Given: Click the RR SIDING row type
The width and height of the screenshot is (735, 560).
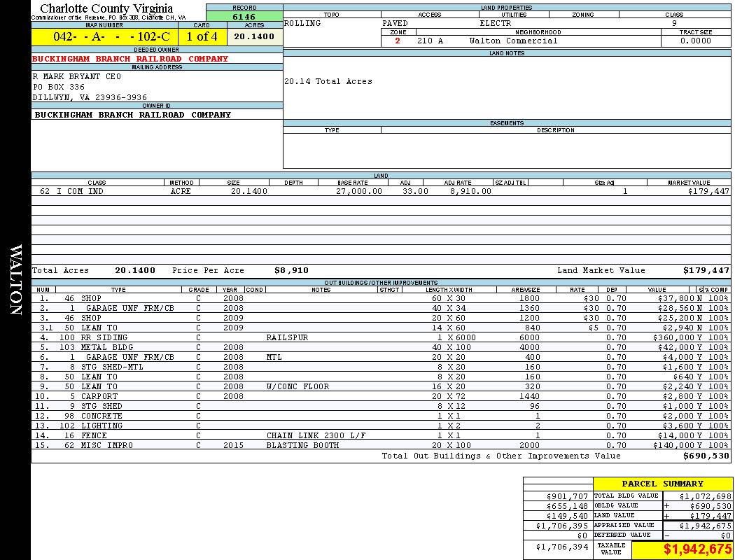Looking at the screenshot, I should pyautogui.click(x=104, y=338).
